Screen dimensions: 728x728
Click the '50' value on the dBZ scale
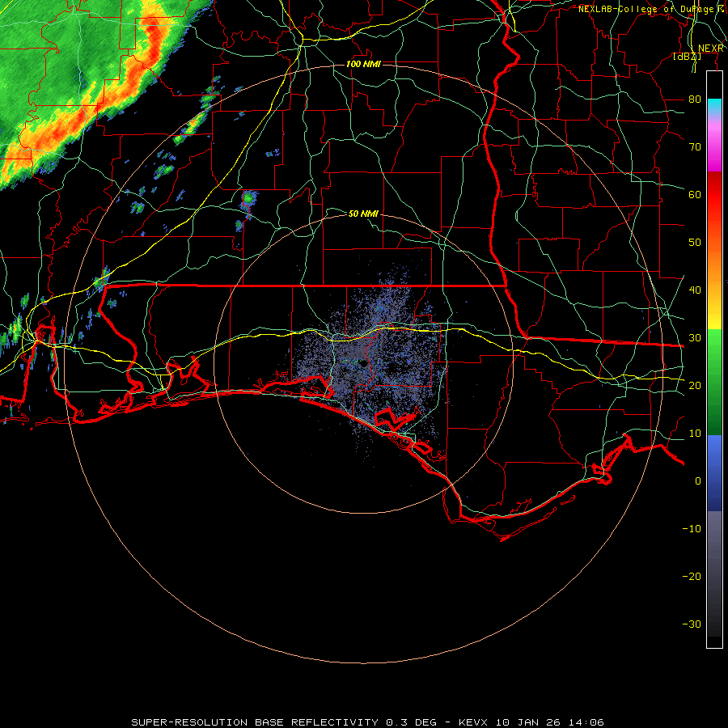point(695,243)
